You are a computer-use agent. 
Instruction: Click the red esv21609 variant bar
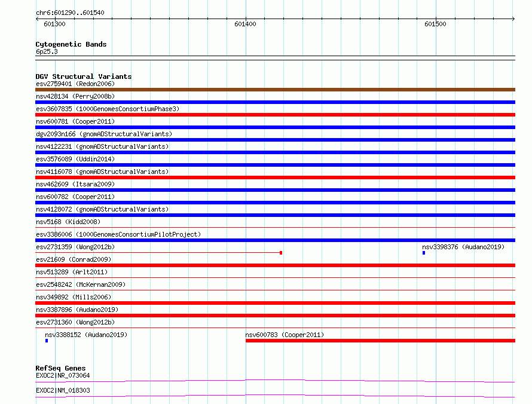click(x=275, y=265)
